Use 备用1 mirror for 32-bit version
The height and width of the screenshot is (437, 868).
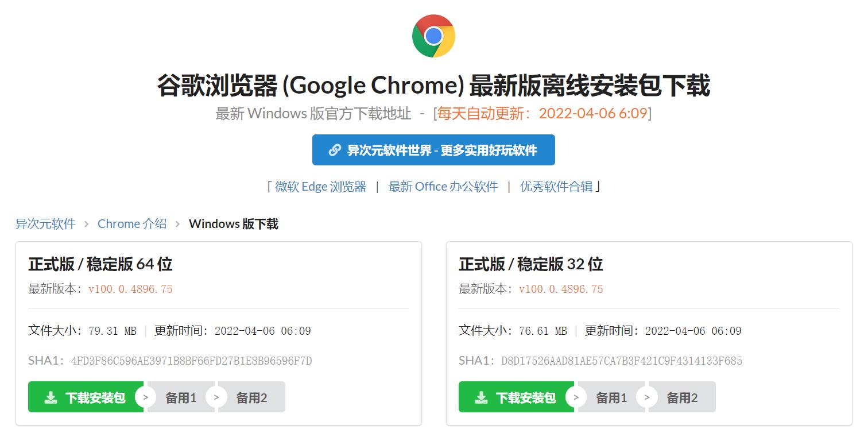(x=612, y=397)
